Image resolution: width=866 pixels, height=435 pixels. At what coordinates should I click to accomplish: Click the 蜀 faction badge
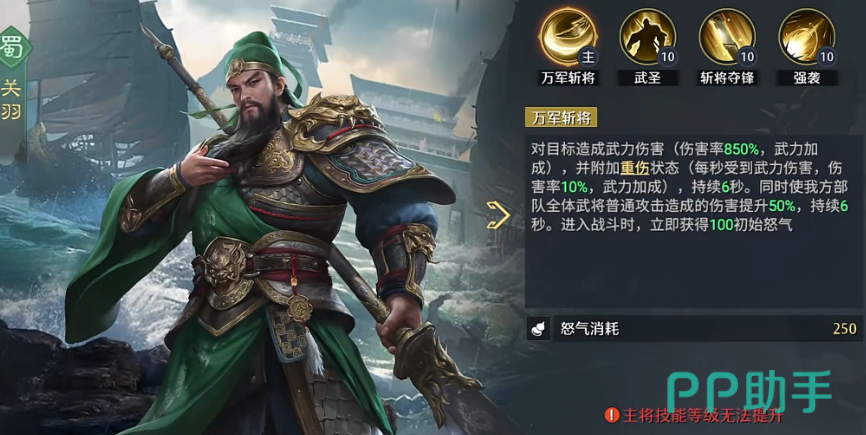(x=12, y=49)
